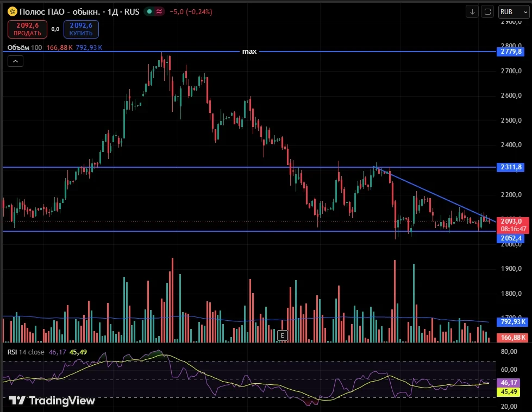Click the red 166,88K volume axis label

pos(512,338)
